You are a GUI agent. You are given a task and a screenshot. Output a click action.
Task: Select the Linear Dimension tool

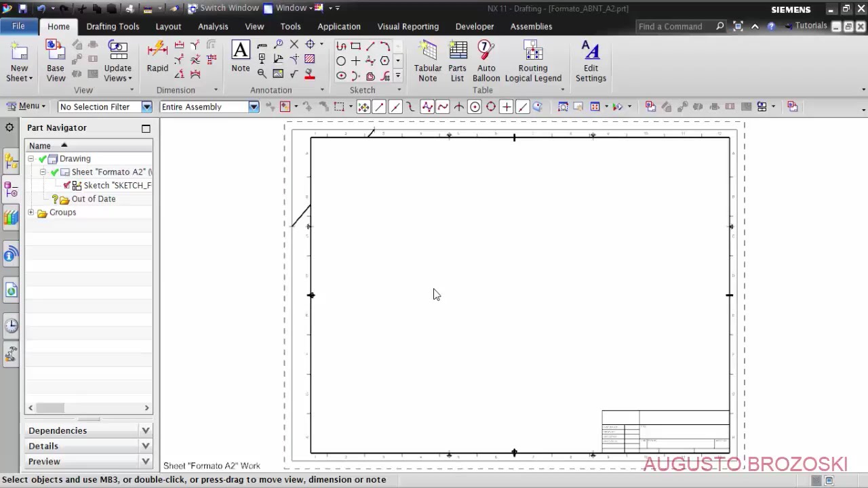(x=179, y=45)
